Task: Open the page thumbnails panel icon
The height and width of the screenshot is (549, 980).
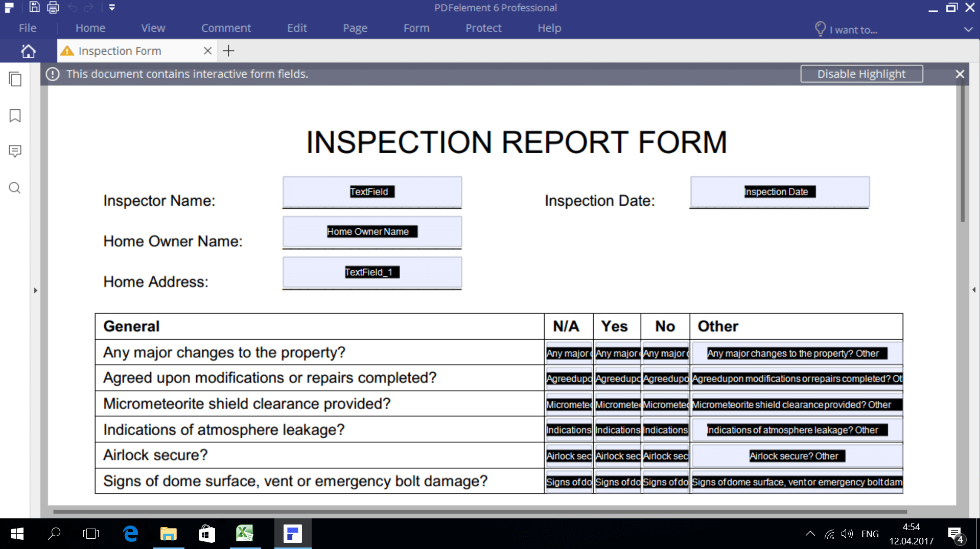Action: pos(15,79)
